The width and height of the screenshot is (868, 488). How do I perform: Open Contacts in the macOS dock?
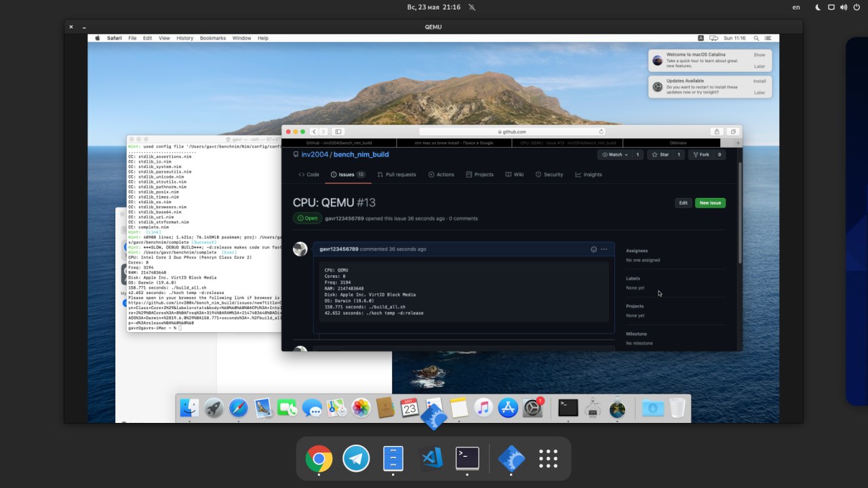click(385, 408)
